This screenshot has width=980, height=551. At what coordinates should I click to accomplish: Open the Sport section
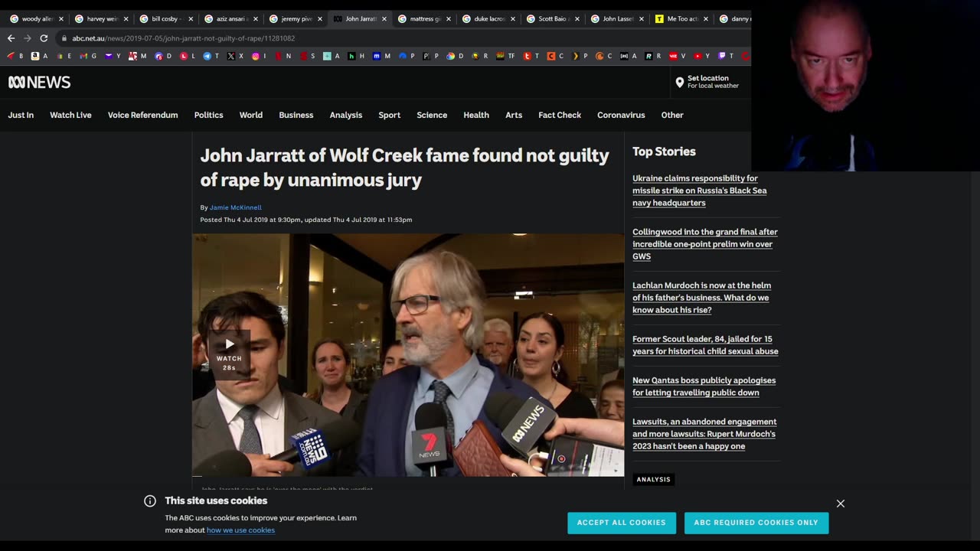pos(390,115)
